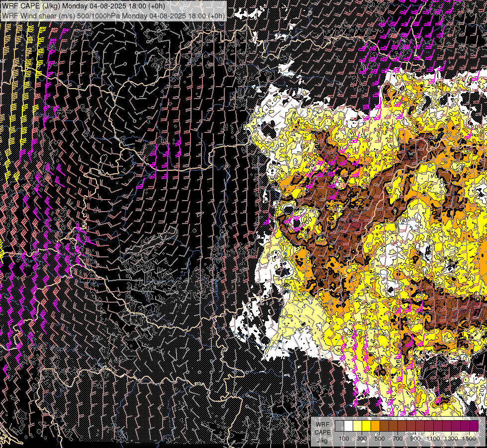Click the '900' legend value
Viewport: 487px width, 448px height.
(415, 439)
